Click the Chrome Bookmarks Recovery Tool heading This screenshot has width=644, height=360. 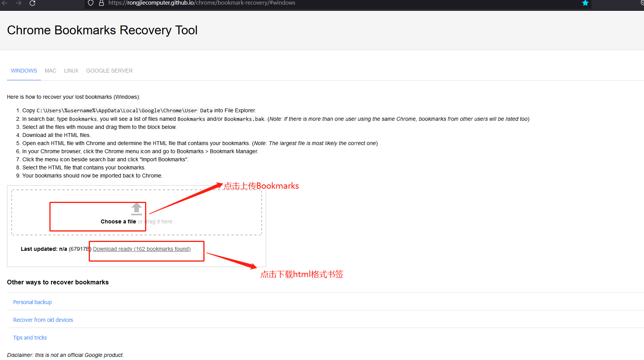(x=102, y=30)
